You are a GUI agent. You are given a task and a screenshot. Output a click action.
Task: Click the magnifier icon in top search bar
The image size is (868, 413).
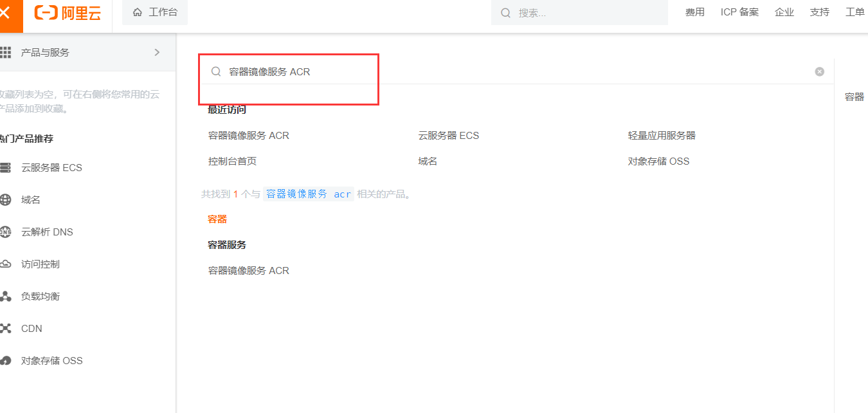pyautogui.click(x=505, y=13)
